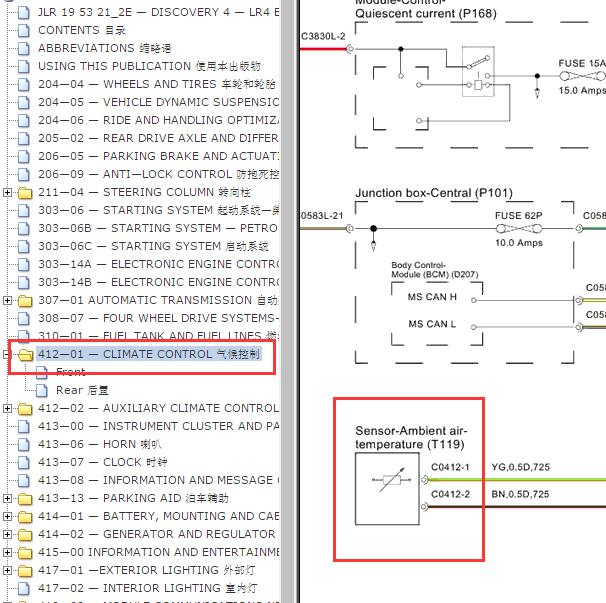The height and width of the screenshot is (603, 606).
Task: Open USING THIS PUBLICATION page
Action: (149, 66)
